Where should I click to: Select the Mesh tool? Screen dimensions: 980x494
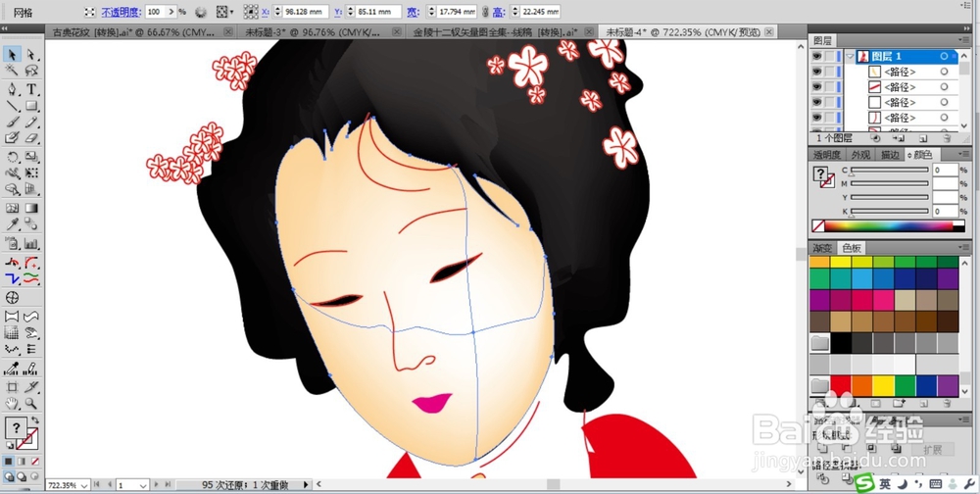pos(12,208)
